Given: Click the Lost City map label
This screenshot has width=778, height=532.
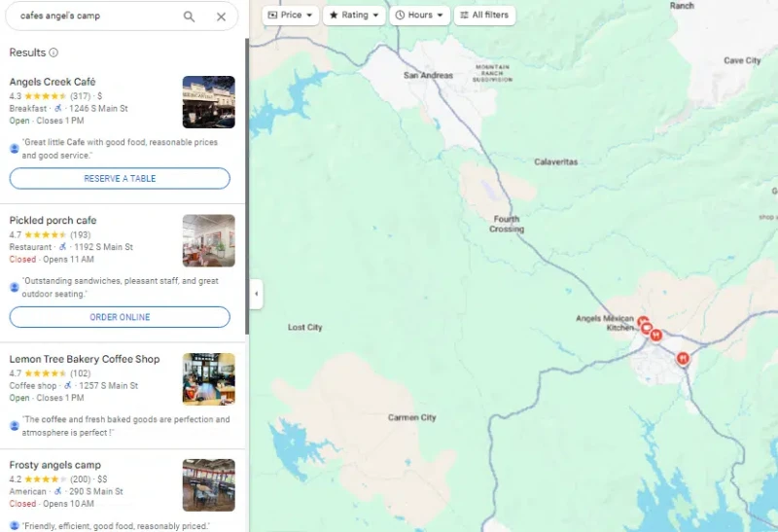Looking at the screenshot, I should [x=304, y=328].
